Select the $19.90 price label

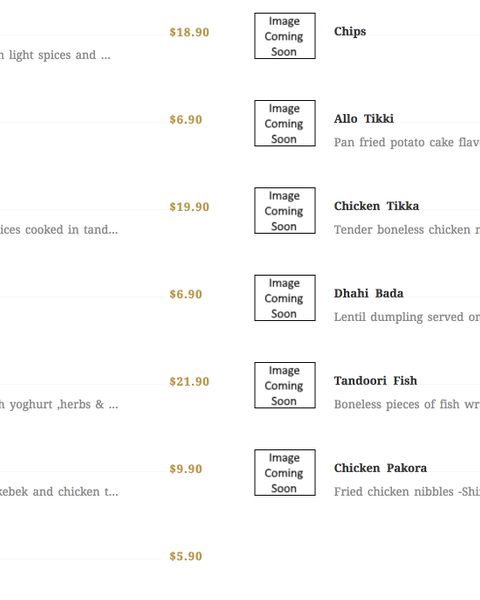click(x=189, y=207)
